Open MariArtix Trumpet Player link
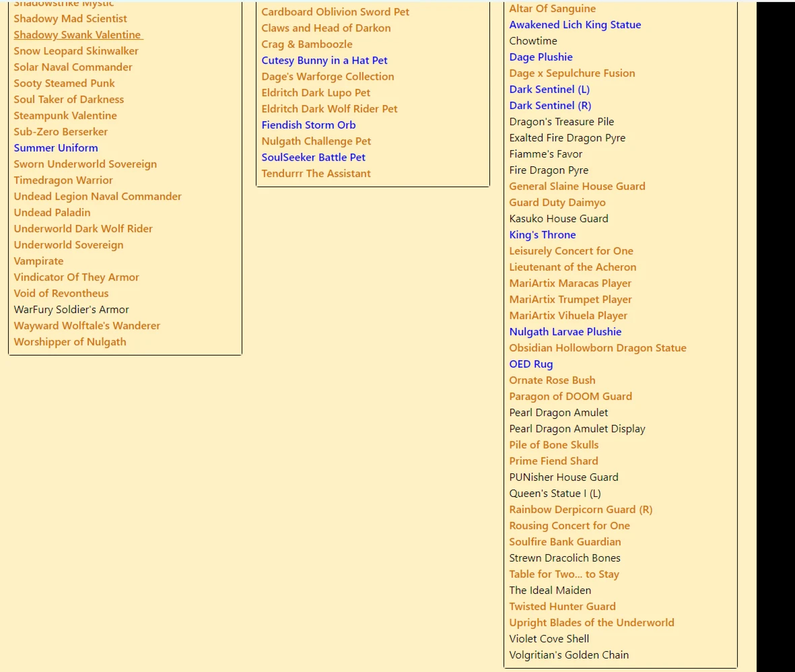Viewport: 795px width, 672px height. (x=570, y=300)
